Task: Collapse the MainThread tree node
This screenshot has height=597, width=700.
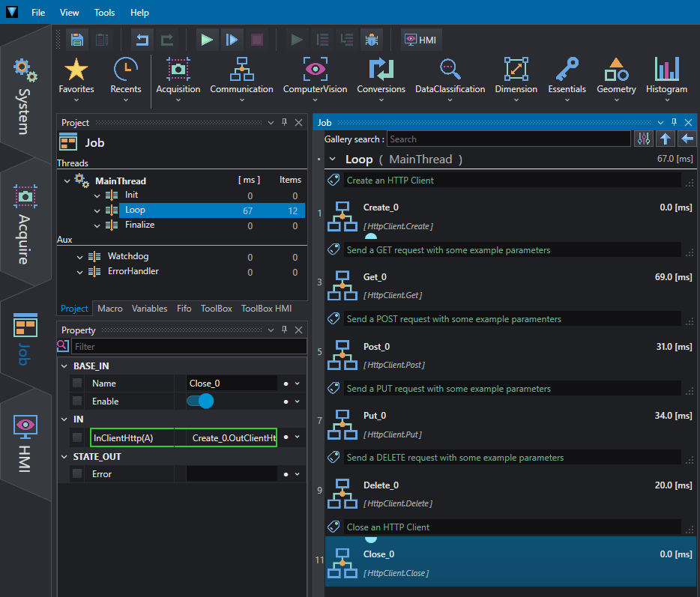Action: pyautogui.click(x=67, y=181)
